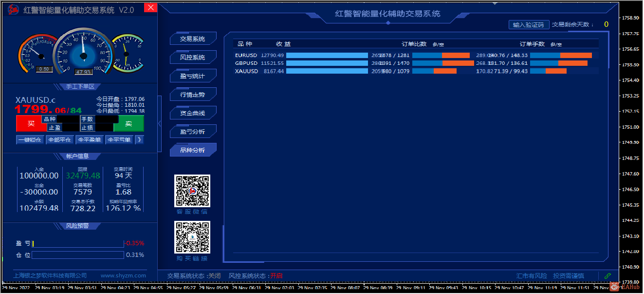Viewport: 644px width, 294px height.
Task: Click the 止盈 take-profit input field
Action: click(71, 128)
